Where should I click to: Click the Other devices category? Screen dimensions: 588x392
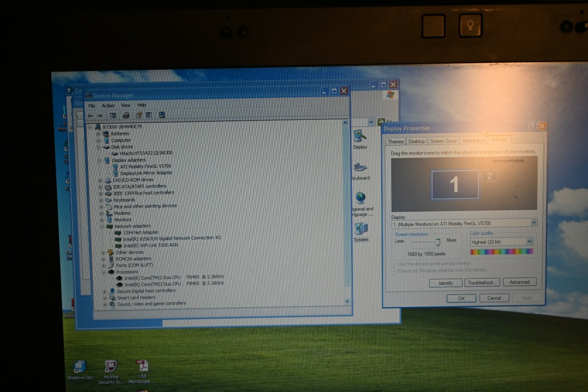pos(129,252)
